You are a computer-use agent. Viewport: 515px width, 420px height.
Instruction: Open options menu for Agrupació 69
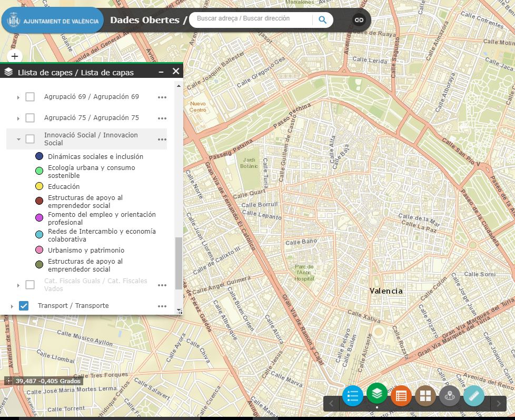[x=162, y=97]
